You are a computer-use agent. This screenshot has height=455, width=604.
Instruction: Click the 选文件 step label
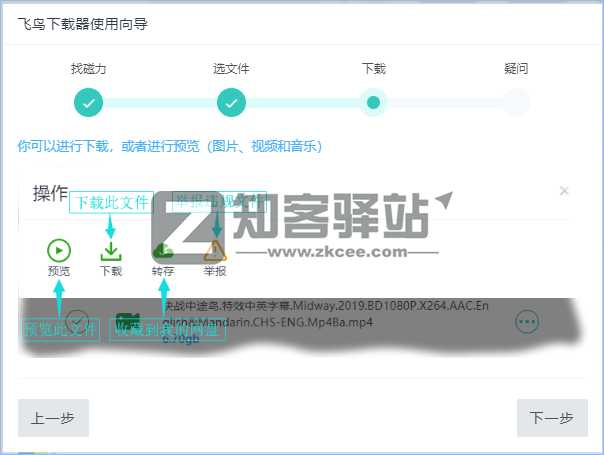(x=231, y=69)
